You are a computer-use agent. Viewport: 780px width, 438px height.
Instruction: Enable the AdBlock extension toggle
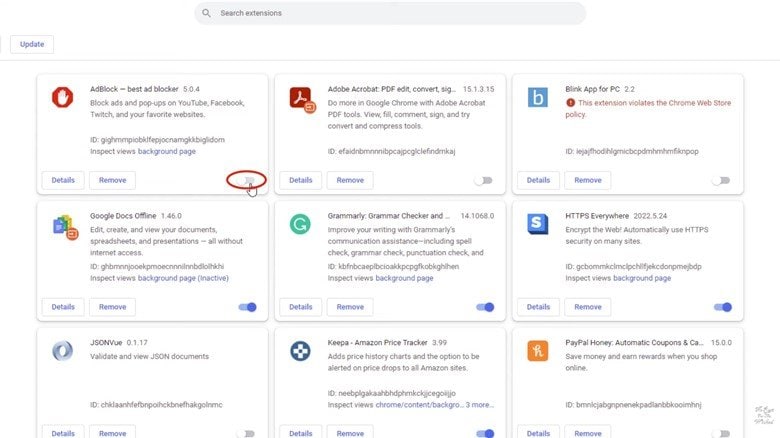[x=246, y=180]
